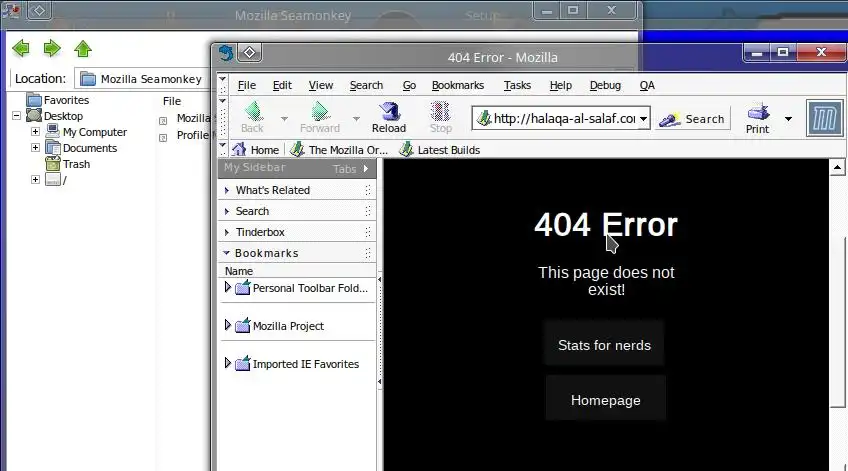
Task: Open the QA menu
Action: pos(647,85)
